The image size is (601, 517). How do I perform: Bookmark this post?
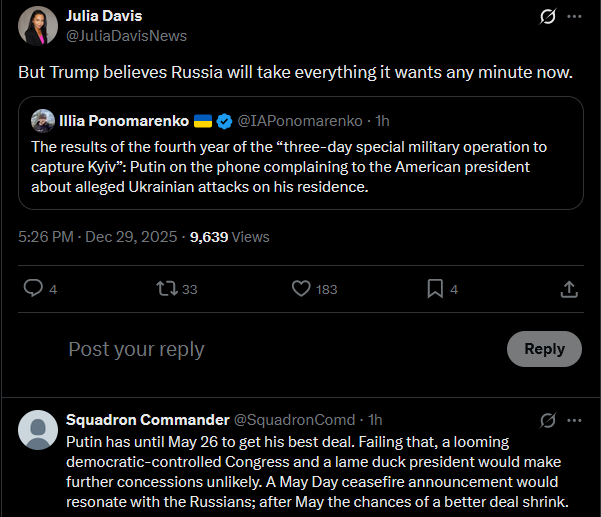pos(435,289)
